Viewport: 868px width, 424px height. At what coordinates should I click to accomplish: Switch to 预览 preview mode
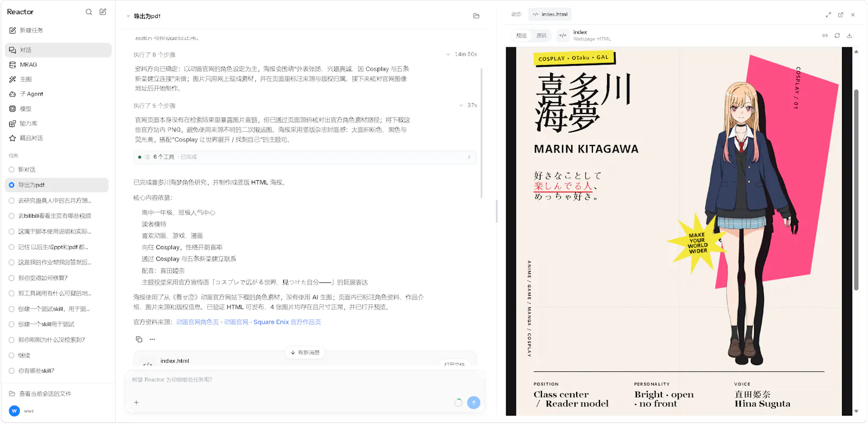click(x=522, y=36)
